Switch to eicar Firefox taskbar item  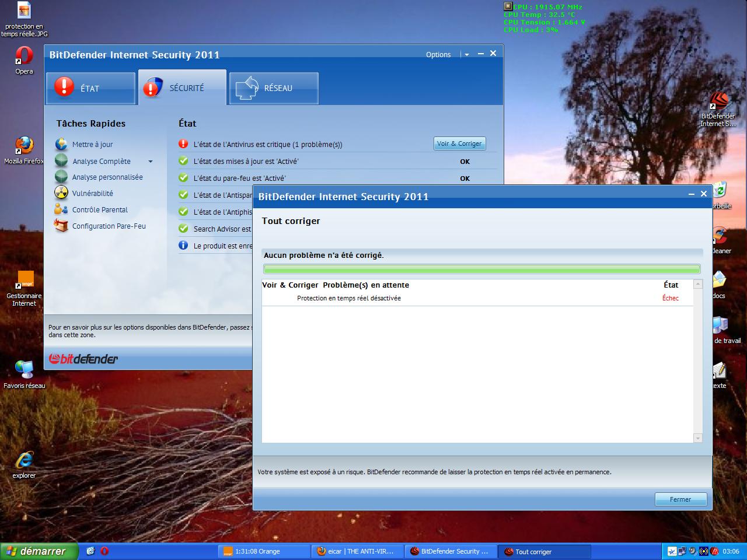click(x=357, y=551)
